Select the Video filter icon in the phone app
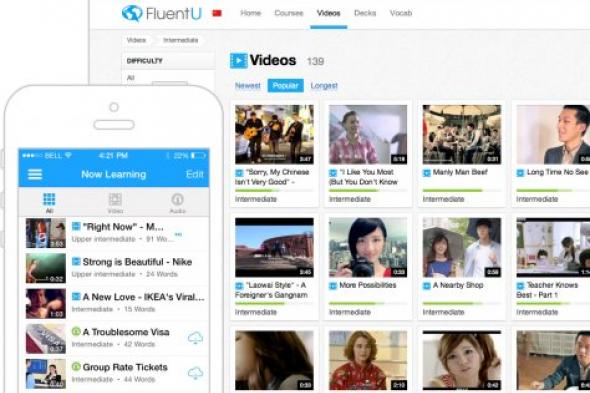This screenshot has width=590, height=393. pos(115,200)
